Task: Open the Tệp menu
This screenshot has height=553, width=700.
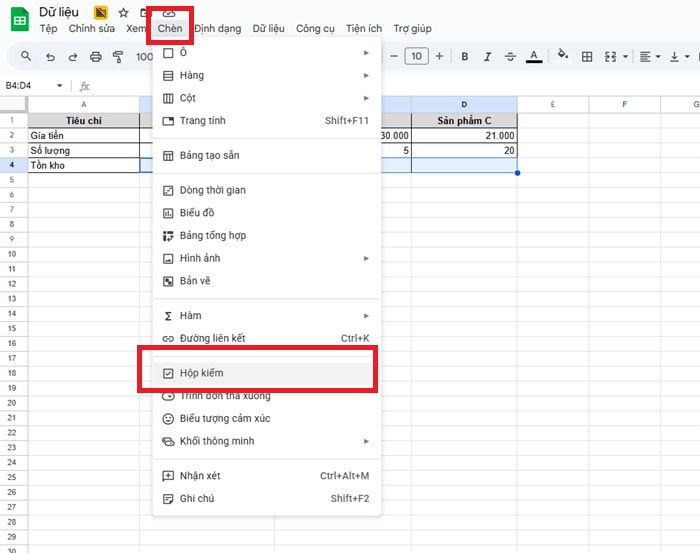Action: tap(49, 29)
